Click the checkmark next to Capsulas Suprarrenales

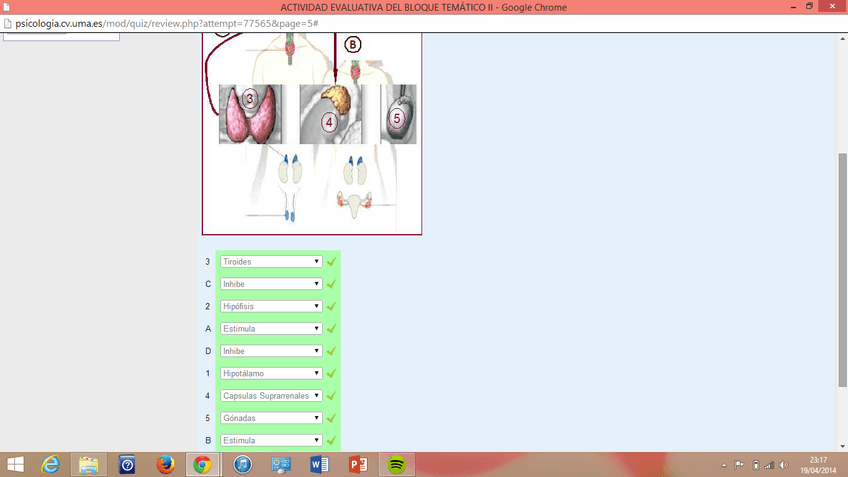coord(332,396)
